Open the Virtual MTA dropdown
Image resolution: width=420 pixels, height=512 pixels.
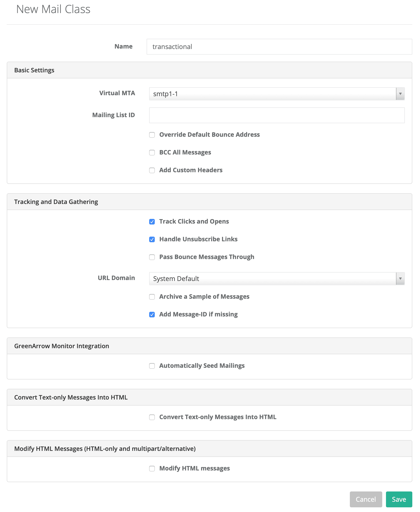click(x=272, y=94)
